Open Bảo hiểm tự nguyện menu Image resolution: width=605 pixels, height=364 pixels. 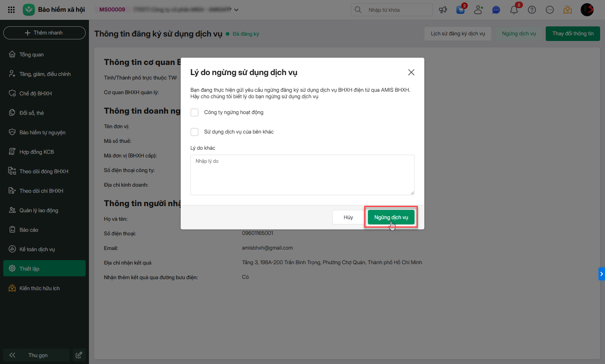[44, 132]
